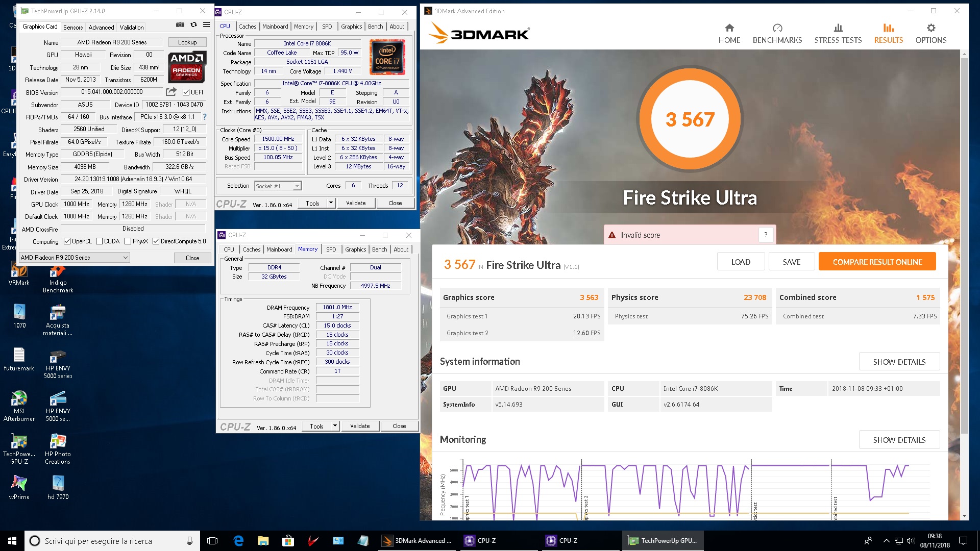The width and height of the screenshot is (980, 551).
Task: Toggle the UEFI checkbox
Action: coord(186,92)
